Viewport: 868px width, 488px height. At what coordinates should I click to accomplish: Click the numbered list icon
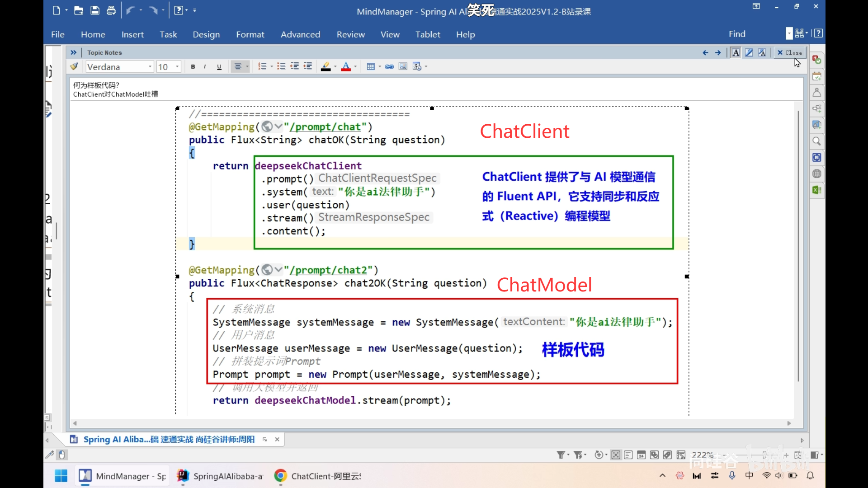262,67
